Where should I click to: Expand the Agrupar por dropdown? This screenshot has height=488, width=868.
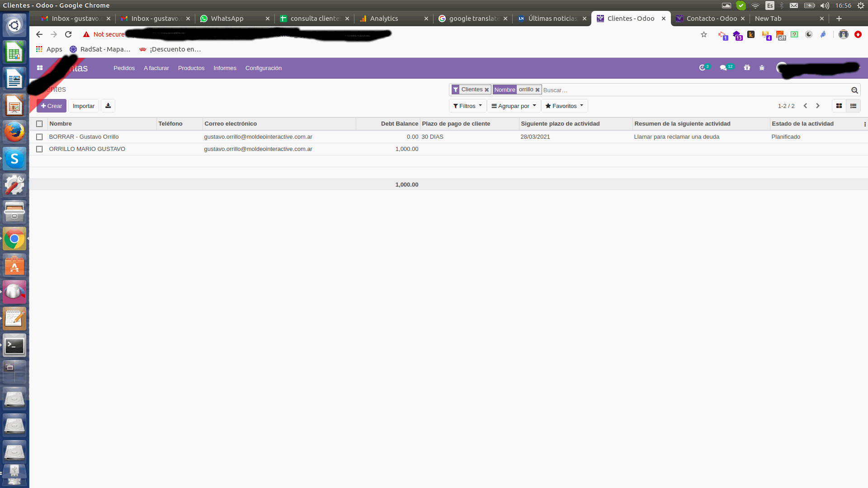(514, 106)
